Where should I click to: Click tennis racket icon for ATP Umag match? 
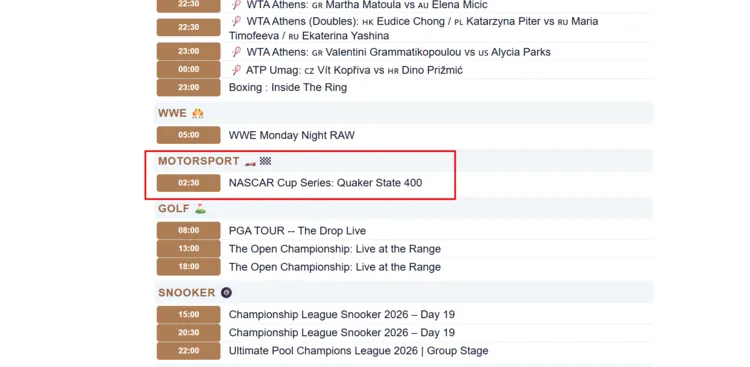point(236,70)
